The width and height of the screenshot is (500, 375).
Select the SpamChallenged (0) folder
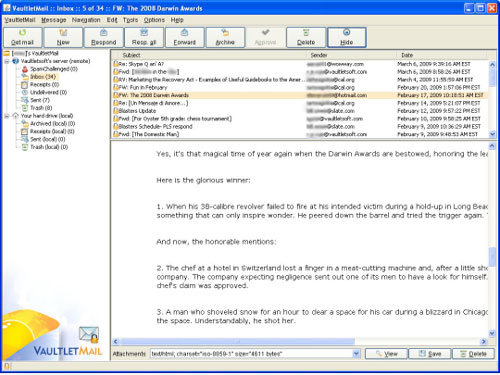[x=54, y=69]
